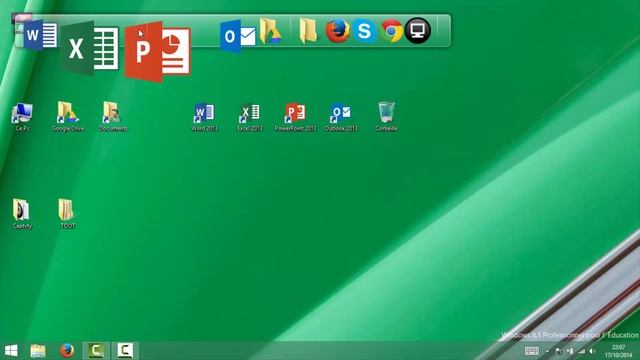
Task: Show hidden system tray icons
Action: tap(547, 351)
